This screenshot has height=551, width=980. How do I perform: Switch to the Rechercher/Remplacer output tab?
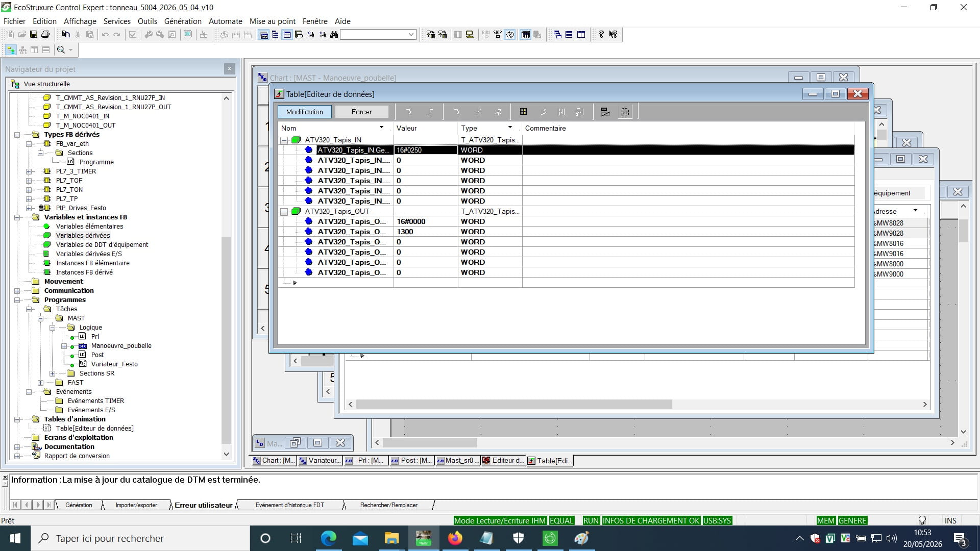click(x=389, y=505)
